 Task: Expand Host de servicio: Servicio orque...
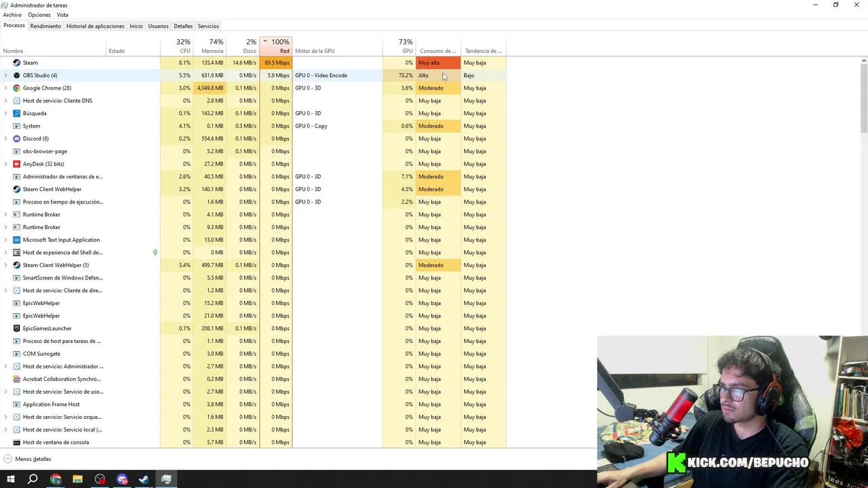click(x=6, y=417)
